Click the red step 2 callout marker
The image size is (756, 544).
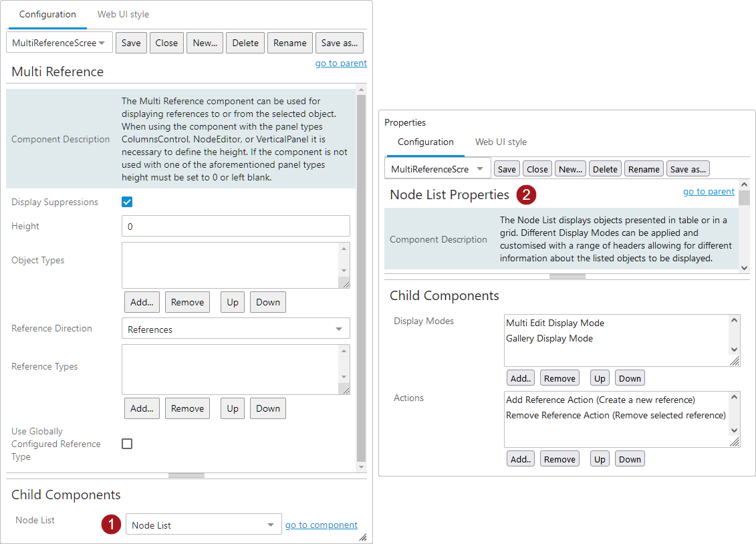[x=527, y=195]
